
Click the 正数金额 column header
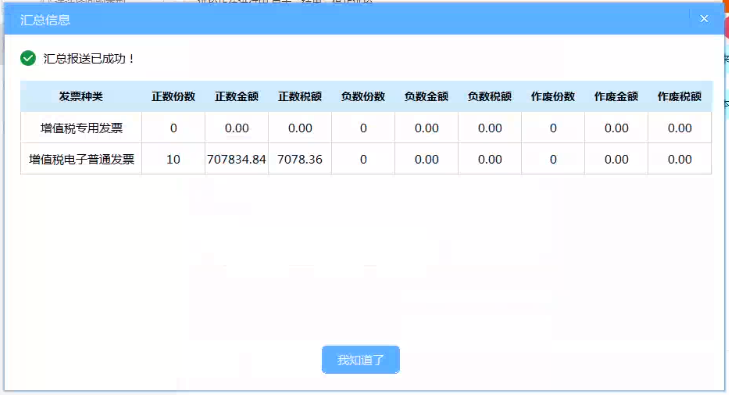click(x=237, y=97)
